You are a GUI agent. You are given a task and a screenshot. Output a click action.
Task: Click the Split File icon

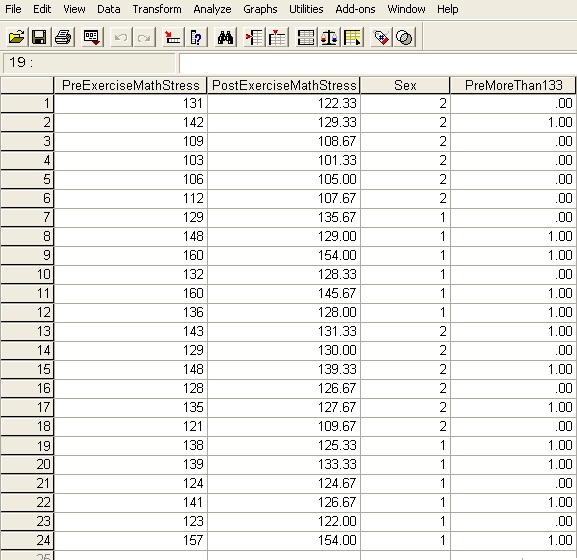[306, 37]
